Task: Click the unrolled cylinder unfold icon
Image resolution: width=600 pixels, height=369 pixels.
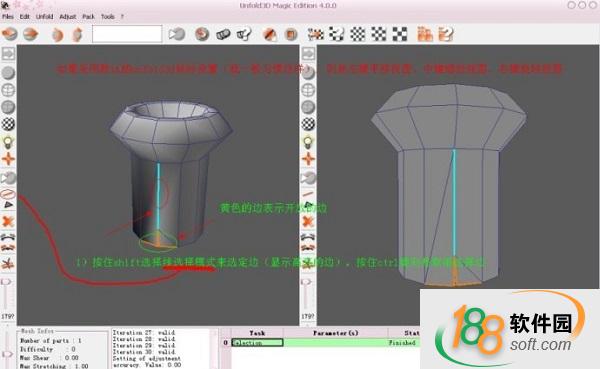Action: pyautogui.click(x=223, y=34)
